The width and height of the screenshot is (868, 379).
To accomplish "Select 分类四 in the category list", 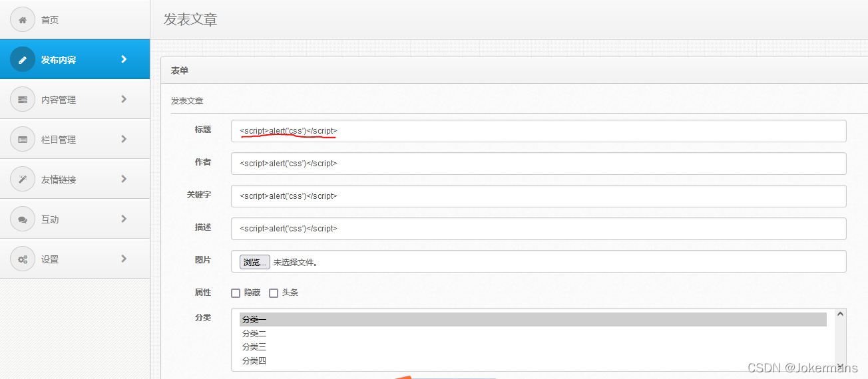I will tap(533, 361).
